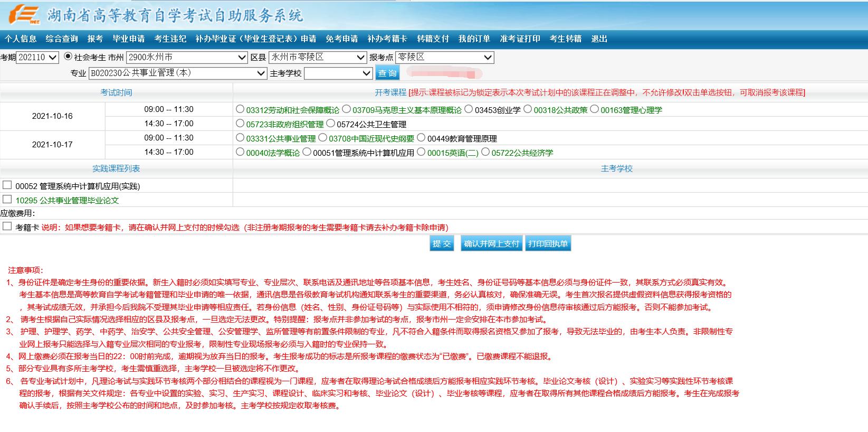Open 准考证打印 menu item
Screen dimensions: 868x432
tap(520, 39)
